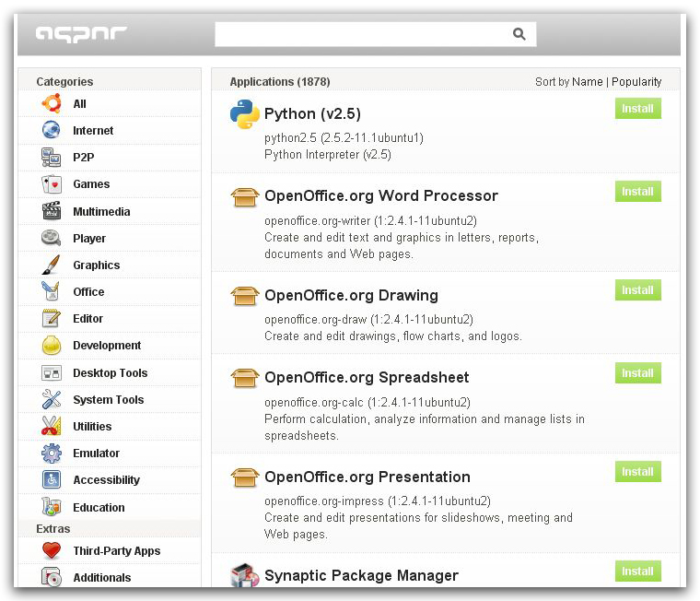Open the OpenOffice.org Spreadsheet title
This screenshot has height=601, width=700.
[x=367, y=378]
